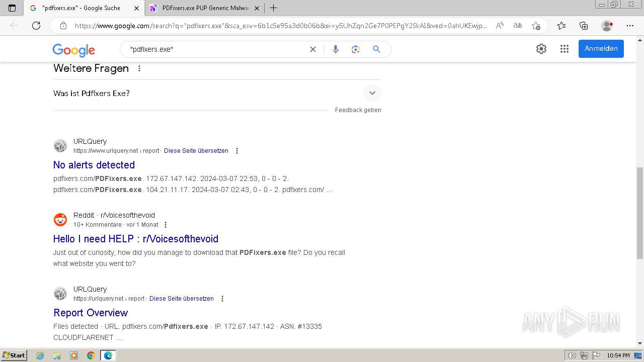
Task: Open Google quick settings via the gear icon
Action: coord(541,49)
